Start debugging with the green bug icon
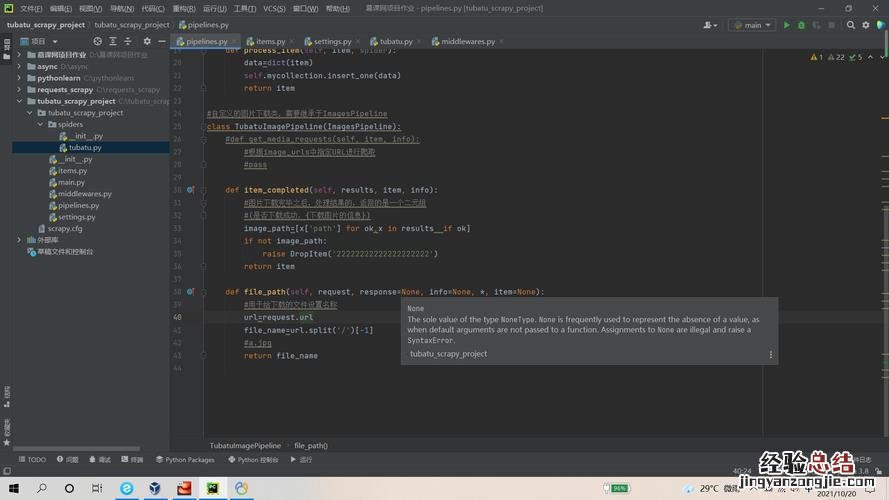 [801, 25]
